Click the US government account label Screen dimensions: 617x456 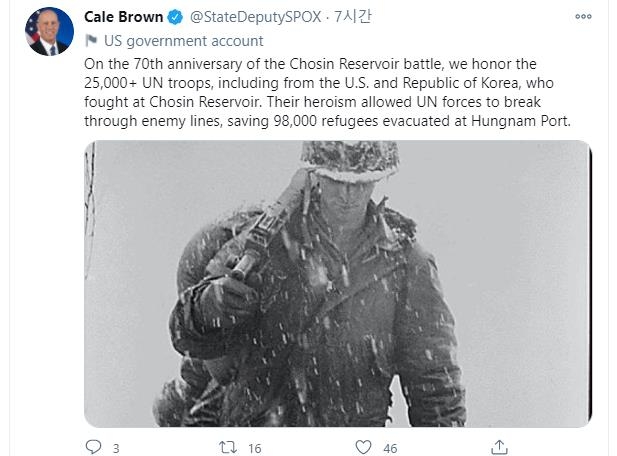pos(183,41)
